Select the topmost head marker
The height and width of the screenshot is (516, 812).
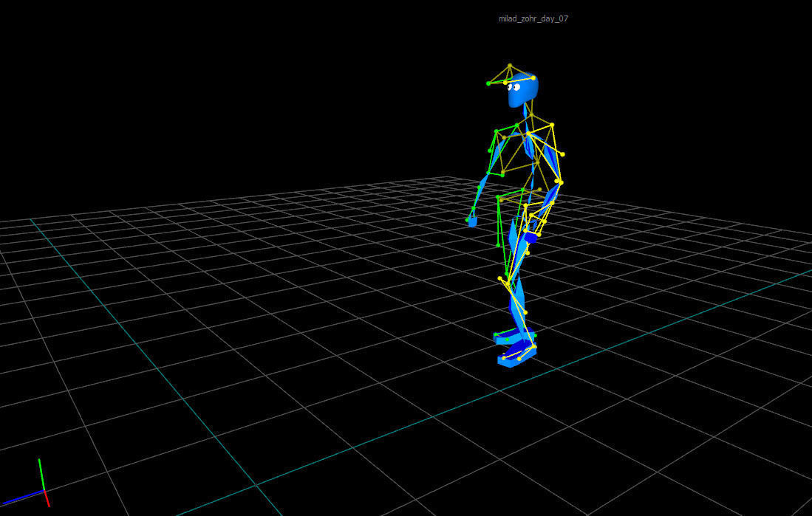[x=510, y=65]
